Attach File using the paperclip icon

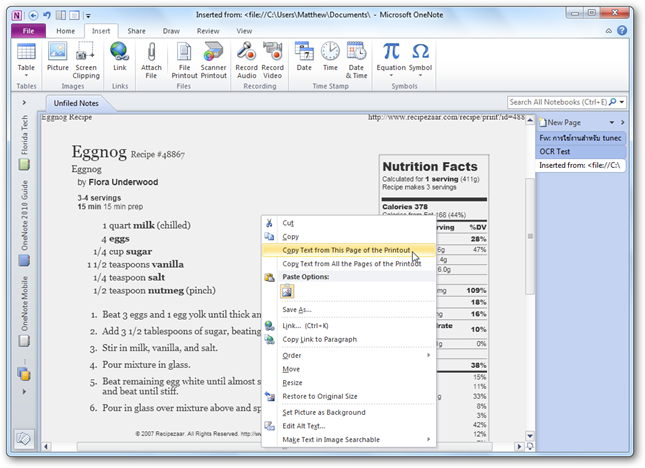pyautogui.click(x=151, y=60)
